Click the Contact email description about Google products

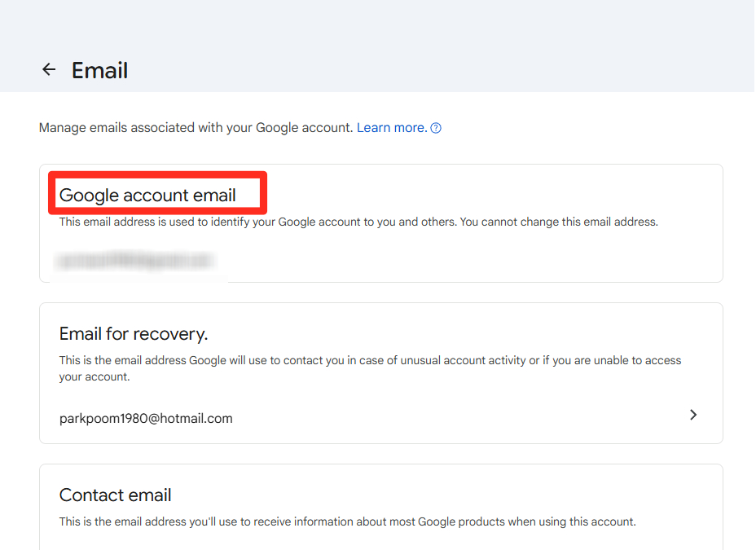tap(347, 521)
